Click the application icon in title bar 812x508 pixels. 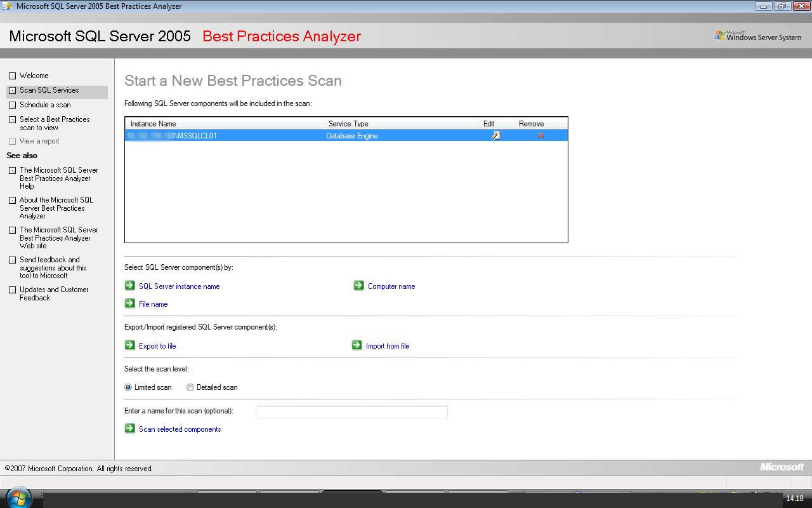(7, 6)
